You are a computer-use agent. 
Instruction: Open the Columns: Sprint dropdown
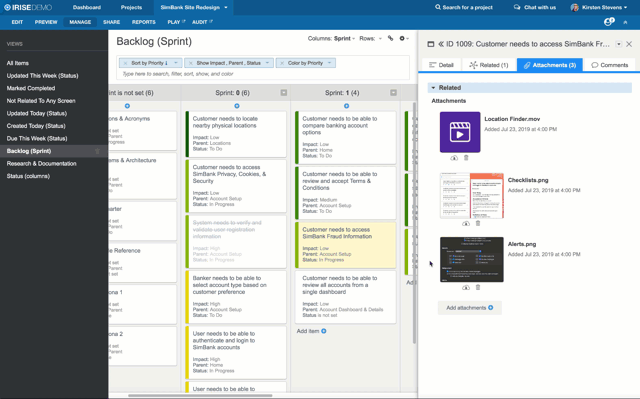(x=331, y=38)
